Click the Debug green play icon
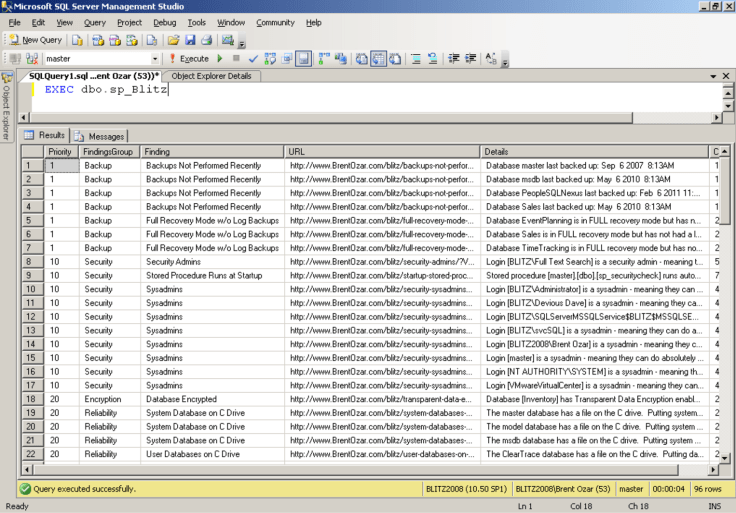Viewport: 736px width, 513px height. (220, 59)
